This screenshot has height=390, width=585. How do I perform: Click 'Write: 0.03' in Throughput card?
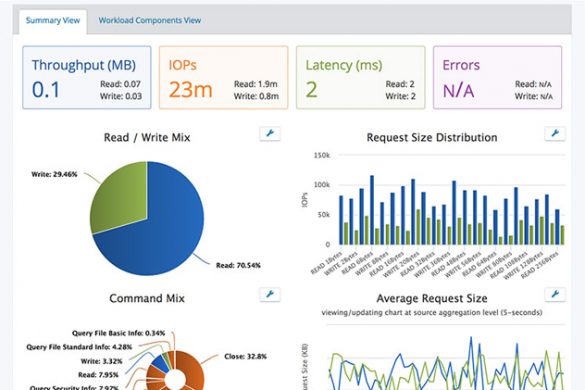coord(121,96)
